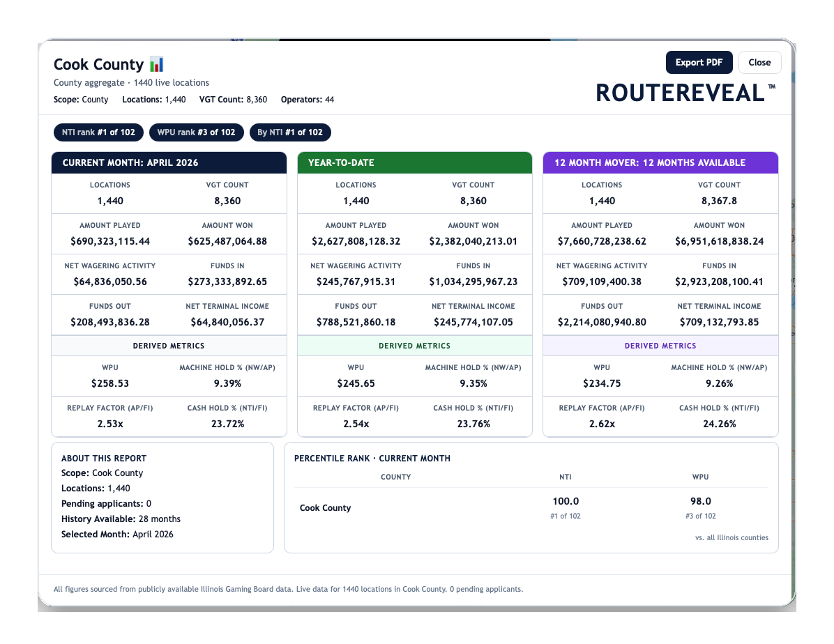Click Pending applicants: 0 line

(107, 504)
